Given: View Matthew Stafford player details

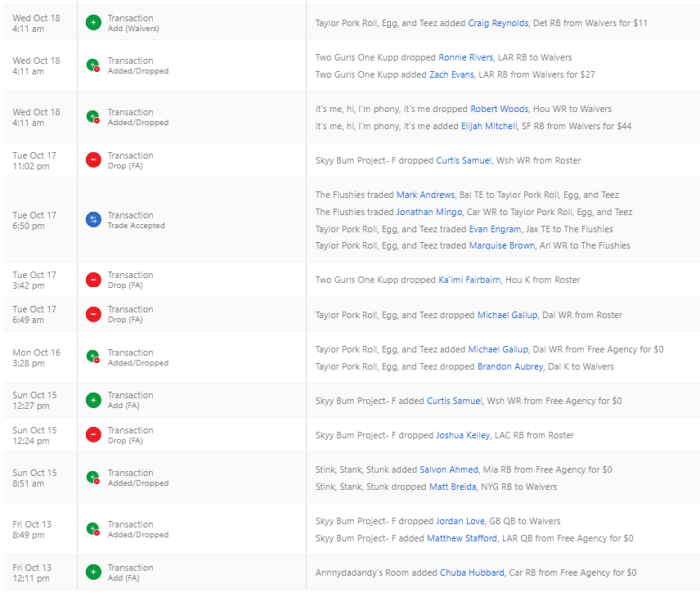Looking at the screenshot, I should [462, 538].
